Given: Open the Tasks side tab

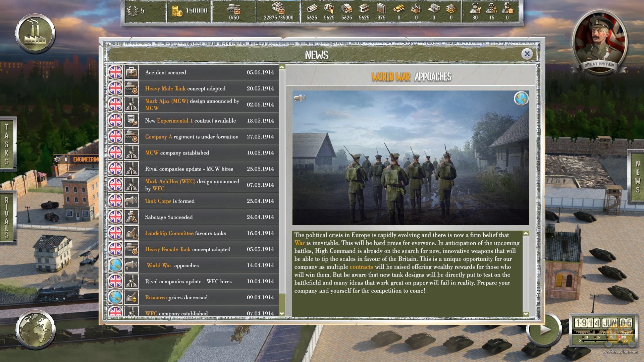Looking at the screenshot, I should (7, 144).
